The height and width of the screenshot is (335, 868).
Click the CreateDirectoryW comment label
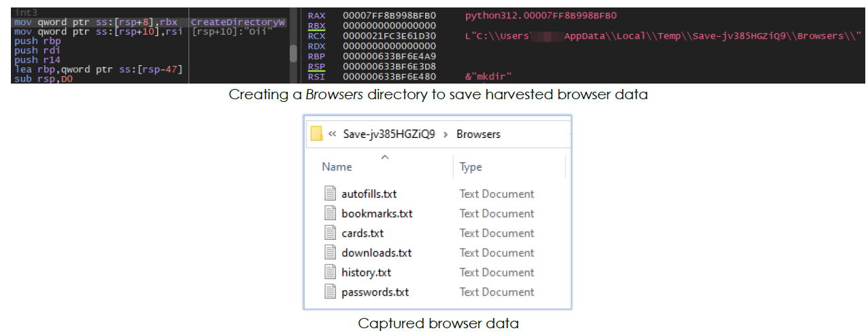click(237, 22)
